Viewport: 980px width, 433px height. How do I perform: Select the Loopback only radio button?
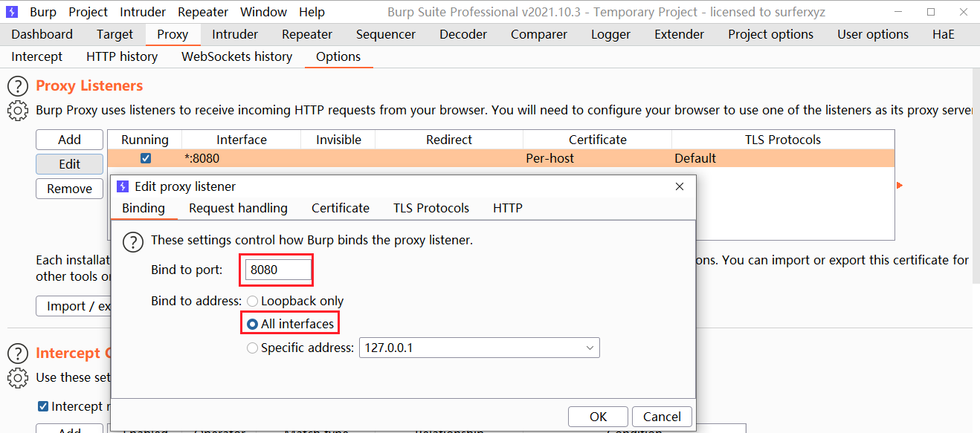[x=253, y=302]
